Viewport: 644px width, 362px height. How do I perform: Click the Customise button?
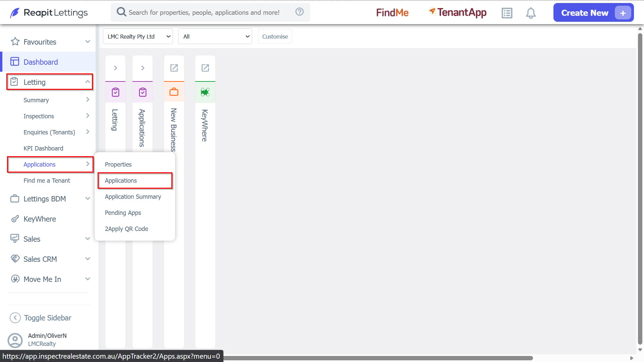pyautogui.click(x=275, y=36)
